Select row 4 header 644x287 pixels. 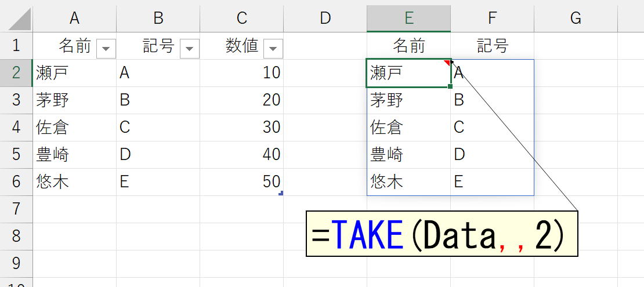[x=16, y=128]
